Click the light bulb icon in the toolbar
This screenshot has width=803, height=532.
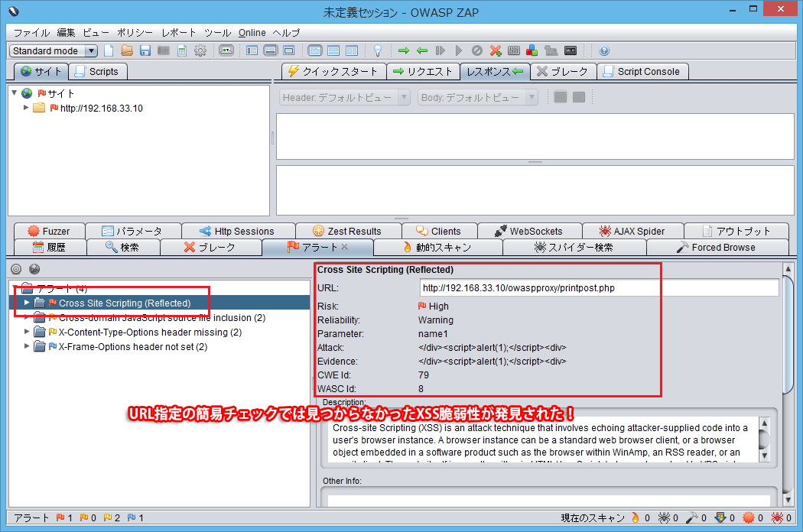378,50
